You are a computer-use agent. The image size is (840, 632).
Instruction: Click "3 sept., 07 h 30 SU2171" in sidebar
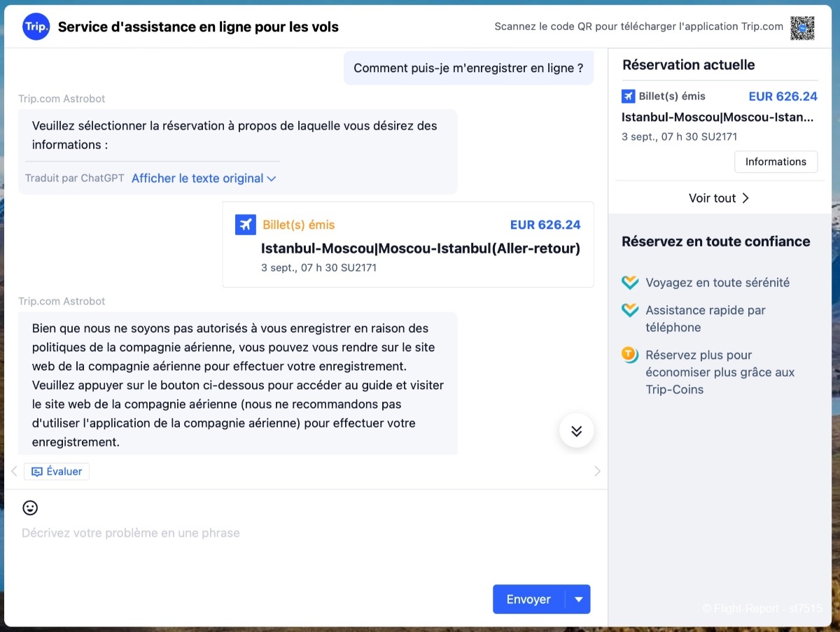coord(679,136)
